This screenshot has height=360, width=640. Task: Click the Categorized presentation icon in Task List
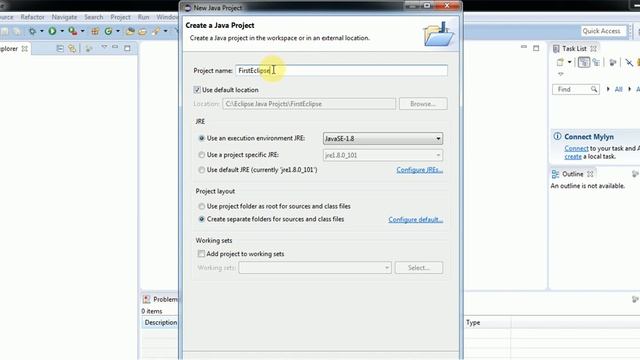584,62
